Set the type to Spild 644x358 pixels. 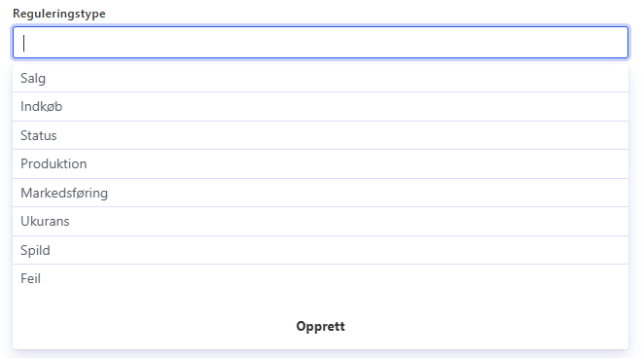coord(320,250)
